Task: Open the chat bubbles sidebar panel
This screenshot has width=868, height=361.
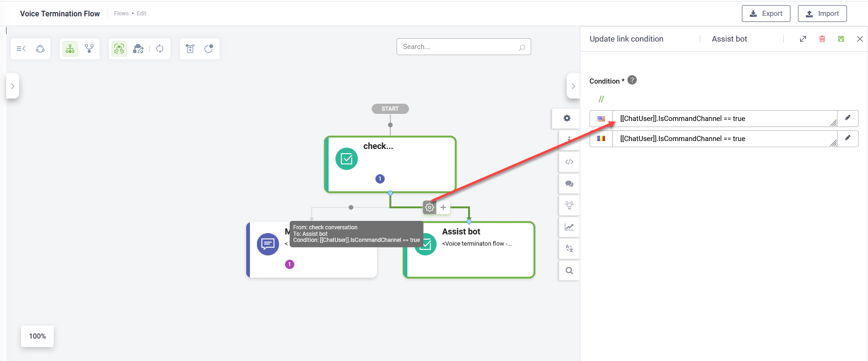Action: point(569,184)
